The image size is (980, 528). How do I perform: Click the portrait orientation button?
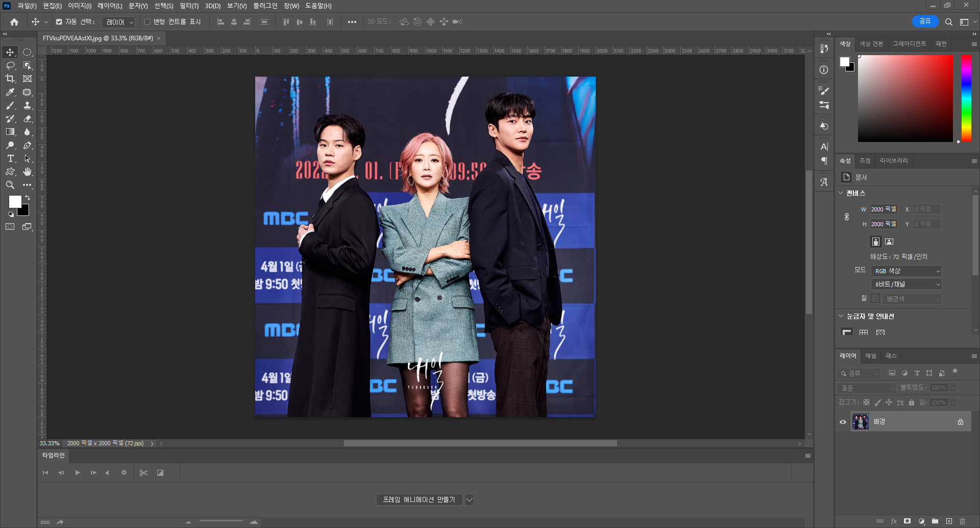(x=876, y=242)
